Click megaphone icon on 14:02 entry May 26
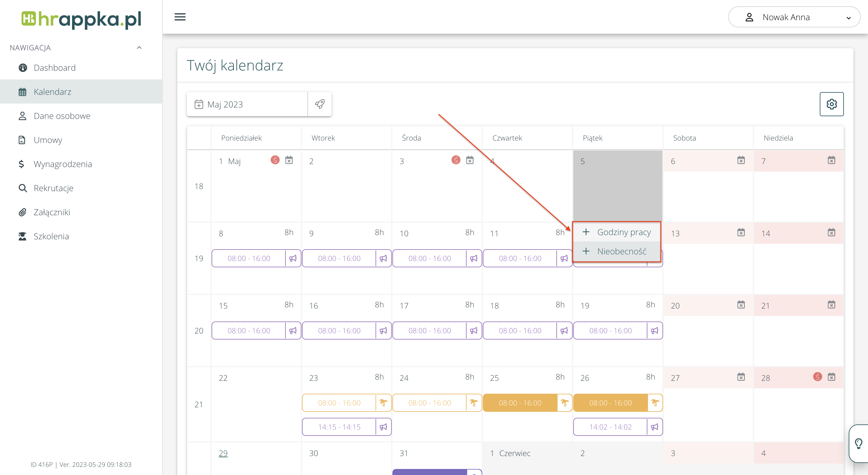 click(x=654, y=427)
